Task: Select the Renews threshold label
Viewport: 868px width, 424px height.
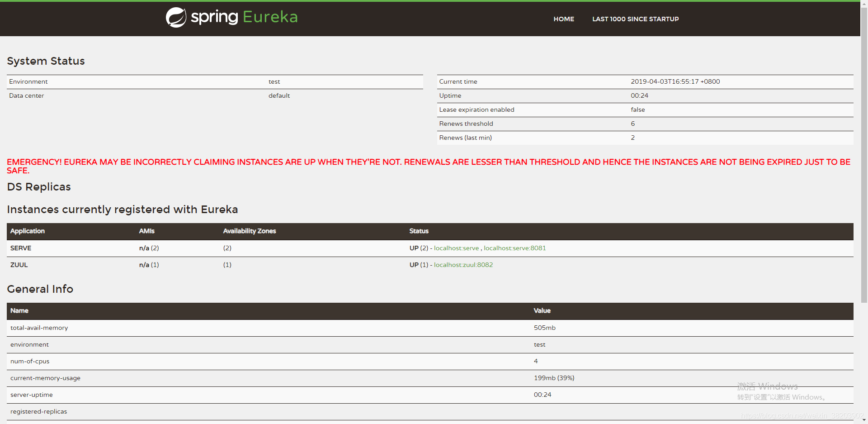Action: pyautogui.click(x=466, y=124)
